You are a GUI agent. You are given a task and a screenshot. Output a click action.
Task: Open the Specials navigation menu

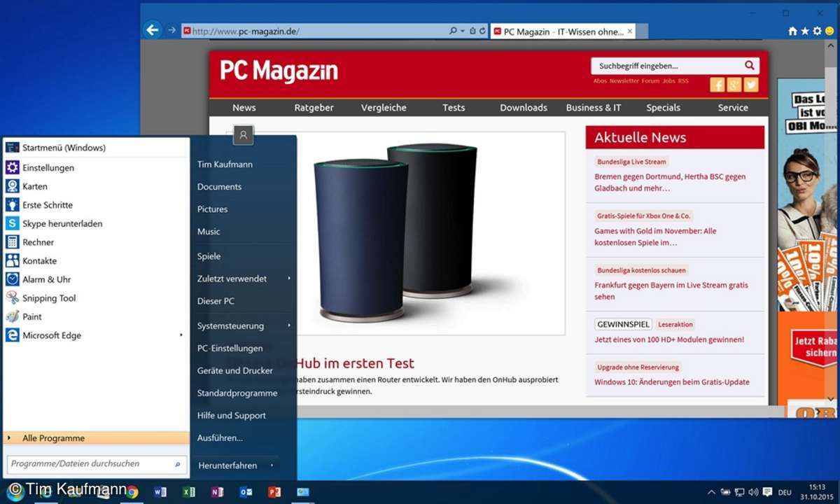click(x=664, y=107)
